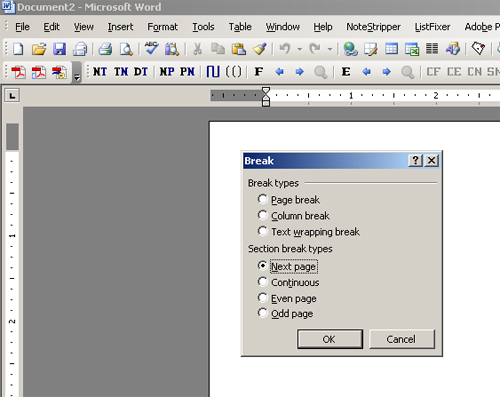
Task: Run Spelling and Grammar check icon
Action: tap(152, 48)
